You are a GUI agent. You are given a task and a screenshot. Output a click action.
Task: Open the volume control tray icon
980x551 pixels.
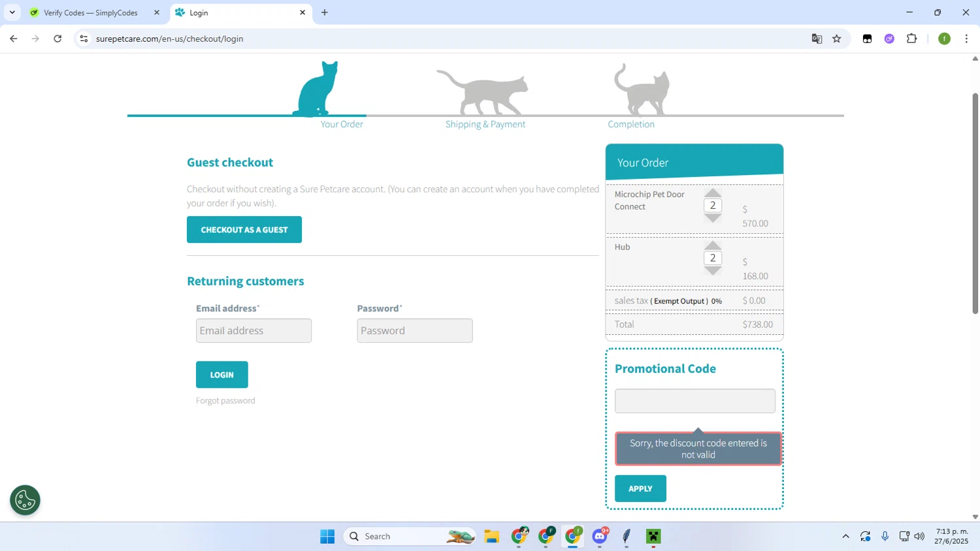[919, 537]
